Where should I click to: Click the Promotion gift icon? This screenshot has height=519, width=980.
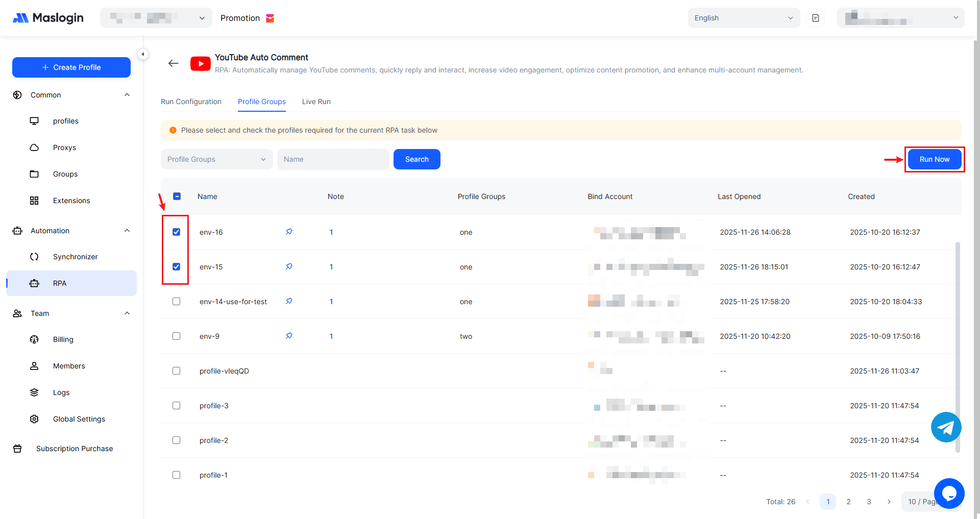[x=271, y=18]
